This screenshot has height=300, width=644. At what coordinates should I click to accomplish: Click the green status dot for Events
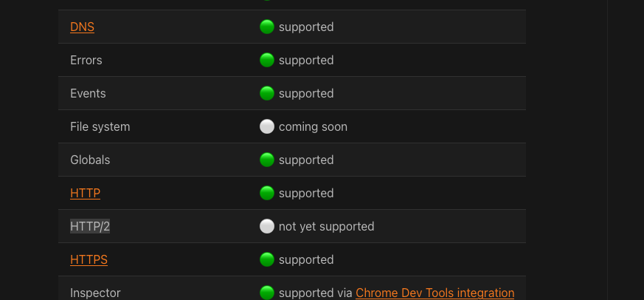(267, 94)
